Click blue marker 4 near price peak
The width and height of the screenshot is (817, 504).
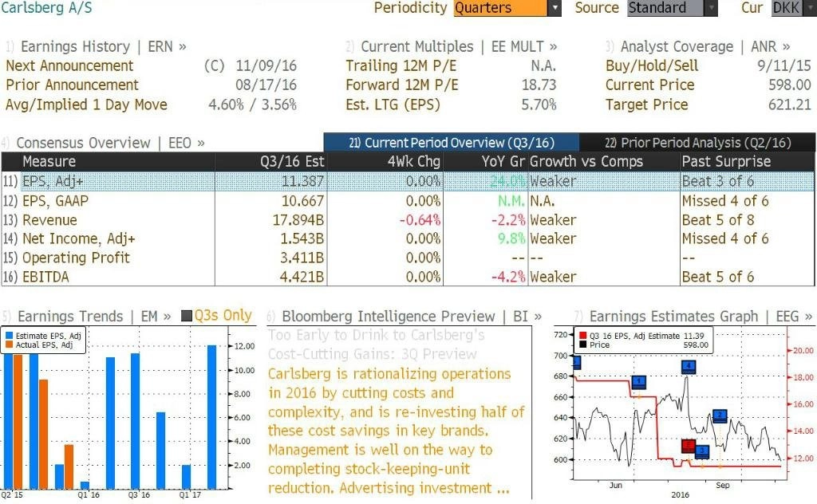pos(689,366)
